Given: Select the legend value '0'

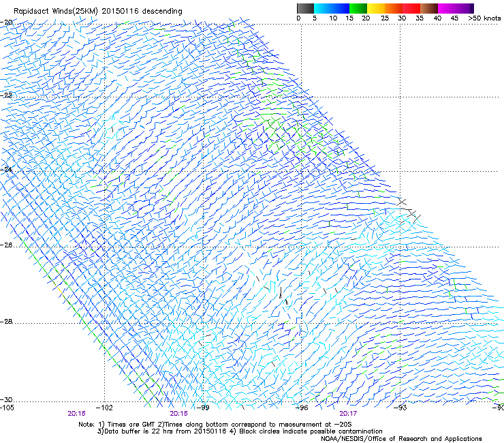Looking at the screenshot, I should [x=298, y=18].
